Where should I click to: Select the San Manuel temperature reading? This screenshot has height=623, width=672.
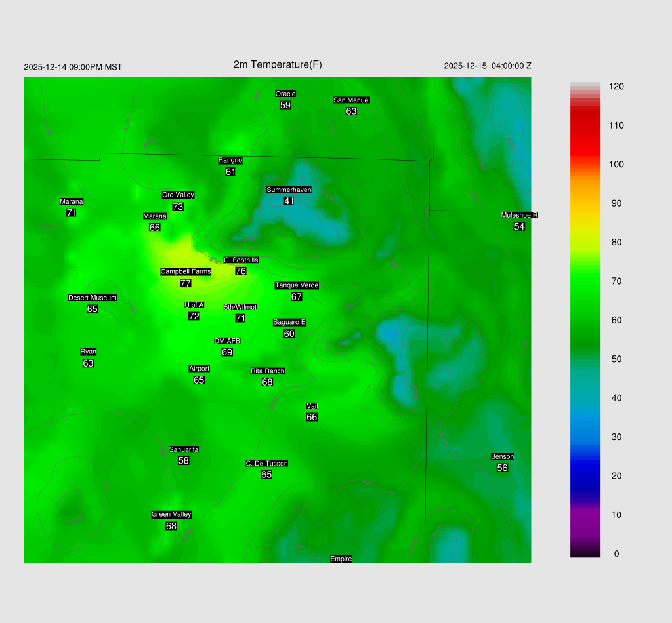351,111
